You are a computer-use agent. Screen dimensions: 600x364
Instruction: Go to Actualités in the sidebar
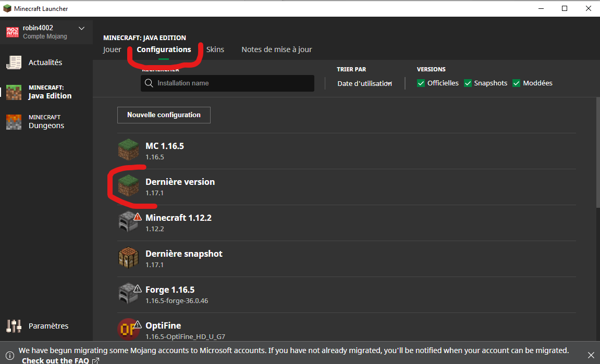click(46, 62)
